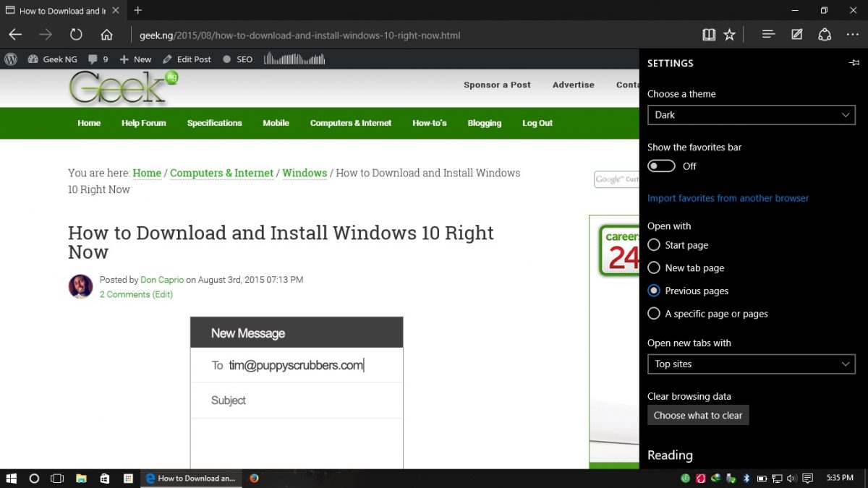
Task: Click the Advertise link in header
Action: coord(574,85)
